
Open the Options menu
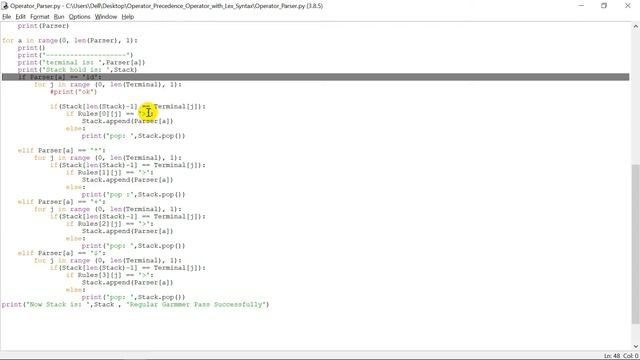click(x=79, y=17)
